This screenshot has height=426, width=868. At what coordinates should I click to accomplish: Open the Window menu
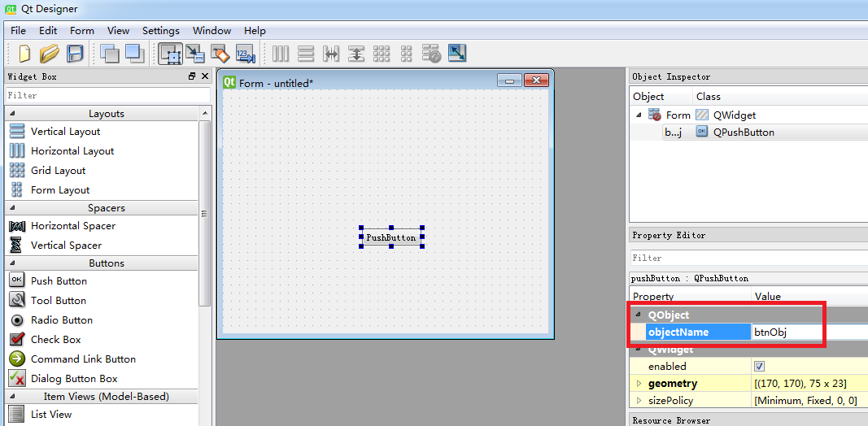click(212, 30)
